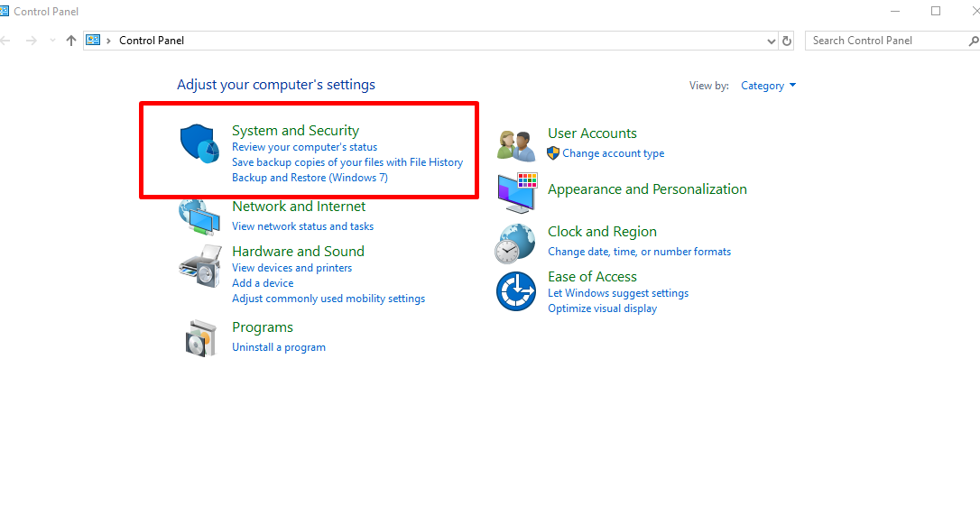Image resolution: width=980 pixels, height=506 pixels.
Task: Click View network status and tasks
Action: point(302,226)
